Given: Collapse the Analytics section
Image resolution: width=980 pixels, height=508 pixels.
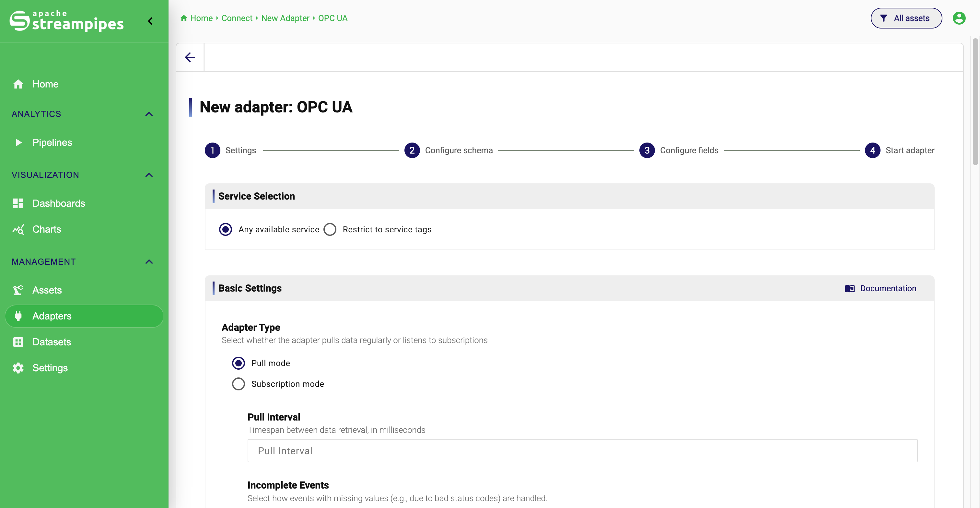Looking at the screenshot, I should coord(149,114).
